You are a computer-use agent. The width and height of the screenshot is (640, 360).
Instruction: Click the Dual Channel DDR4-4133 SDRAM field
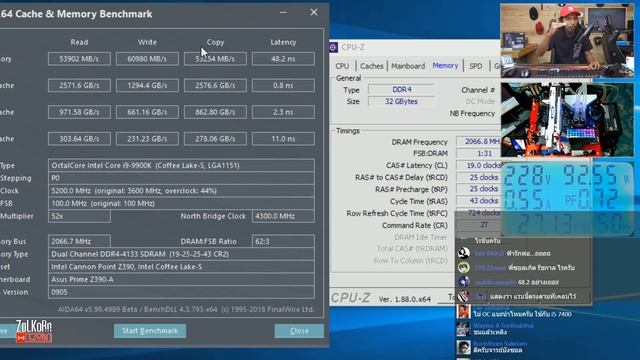click(x=181, y=254)
